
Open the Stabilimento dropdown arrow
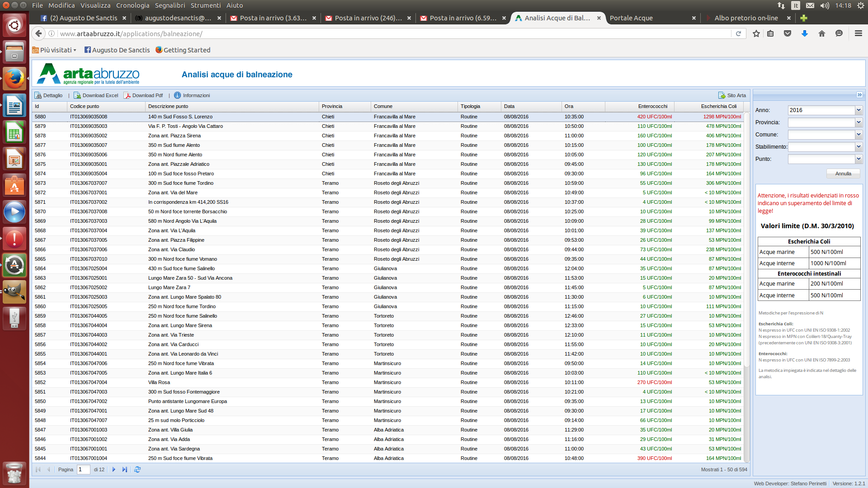pyautogui.click(x=858, y=147)
